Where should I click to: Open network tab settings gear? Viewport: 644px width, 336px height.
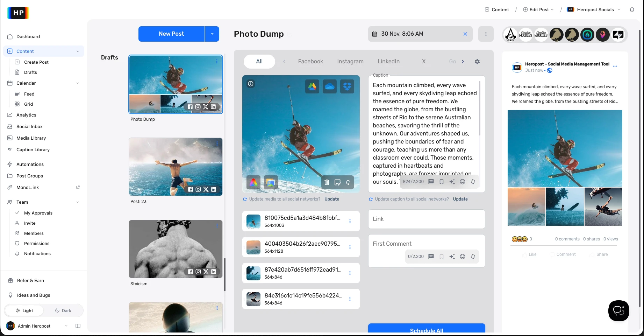[x=477, y=62]
